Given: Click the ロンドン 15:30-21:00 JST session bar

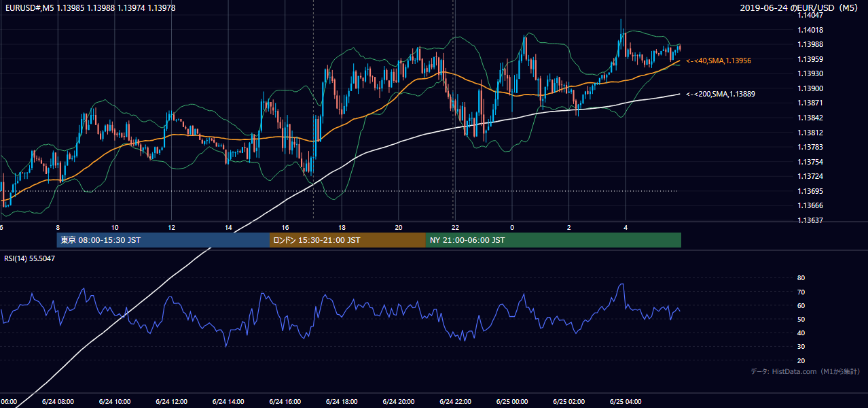Looking at the screenshot, I should 348,240.
